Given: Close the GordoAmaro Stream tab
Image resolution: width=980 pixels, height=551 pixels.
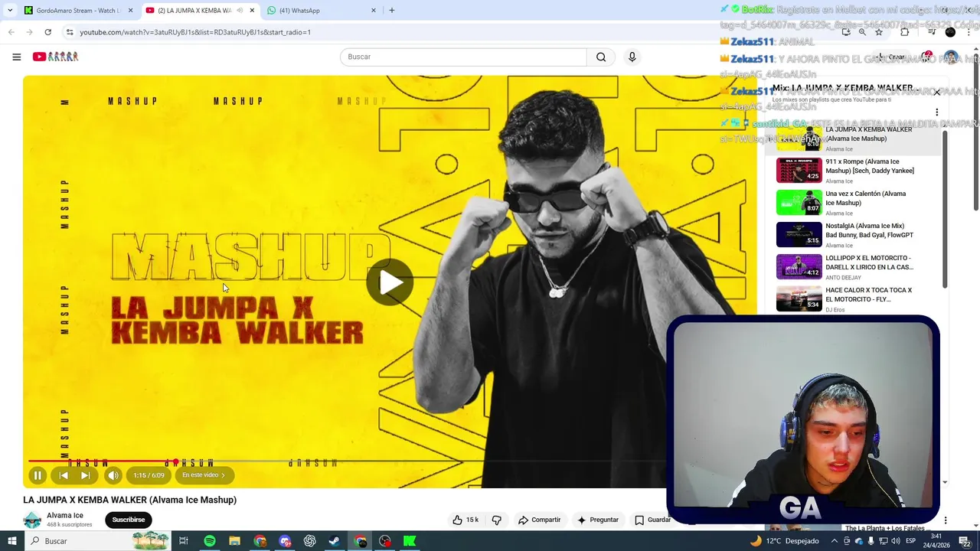Looking at the screenshot, I should (130, 11).
